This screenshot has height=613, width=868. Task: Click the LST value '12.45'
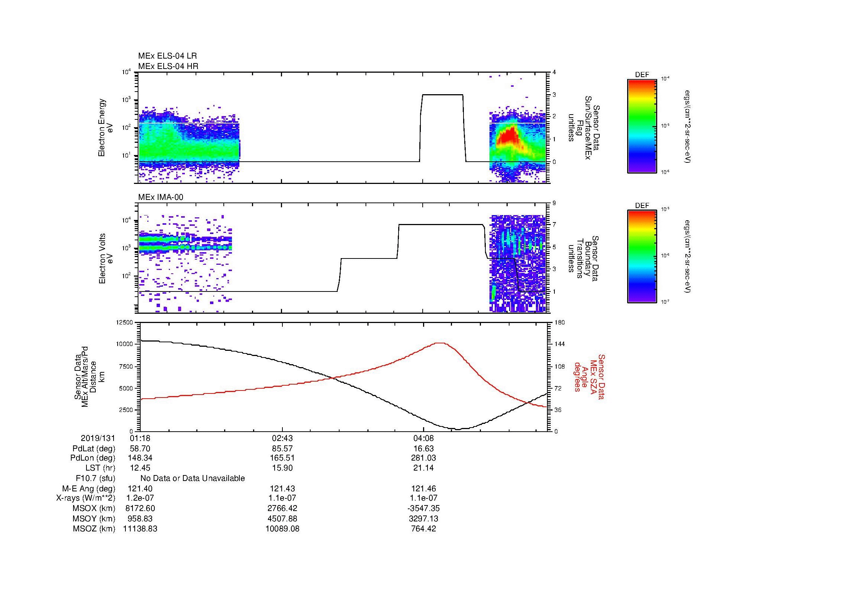point(140,468)
